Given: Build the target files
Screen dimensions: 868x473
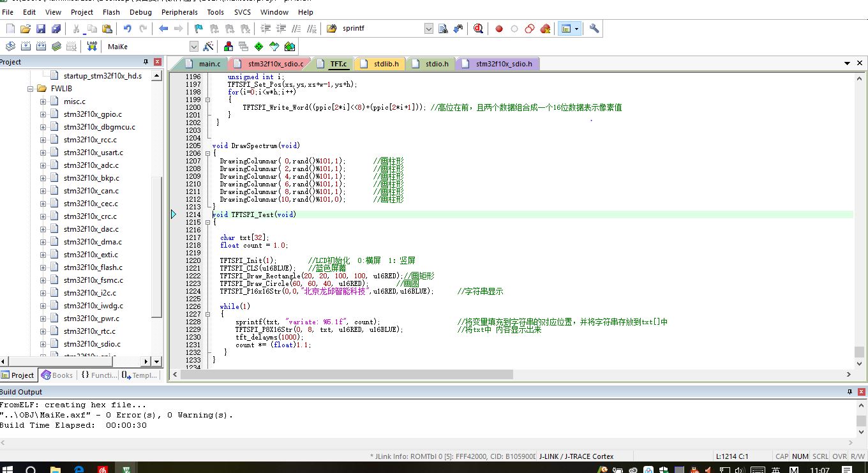Looking at the screenshot, I should [x=26, y=47].
